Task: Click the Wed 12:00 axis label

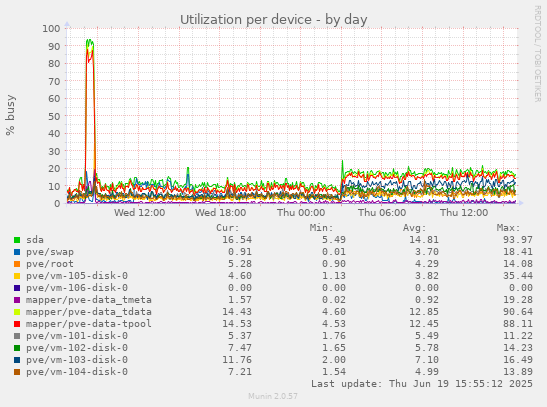Action: click(140, 213)
